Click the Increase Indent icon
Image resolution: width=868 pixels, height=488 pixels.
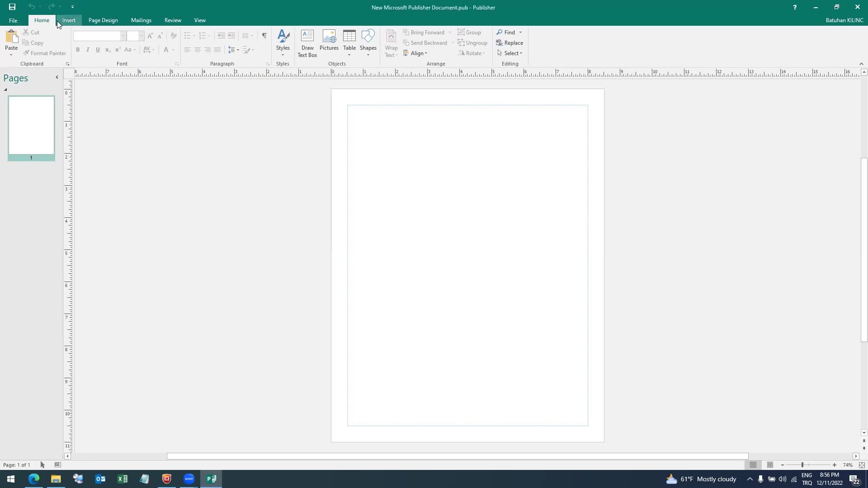click(231, 36)
